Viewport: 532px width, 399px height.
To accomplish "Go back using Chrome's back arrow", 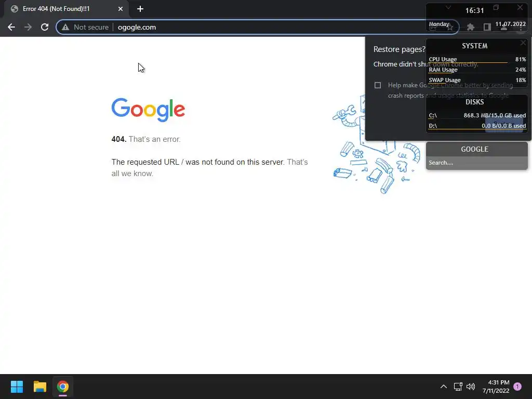I will 11,27.
